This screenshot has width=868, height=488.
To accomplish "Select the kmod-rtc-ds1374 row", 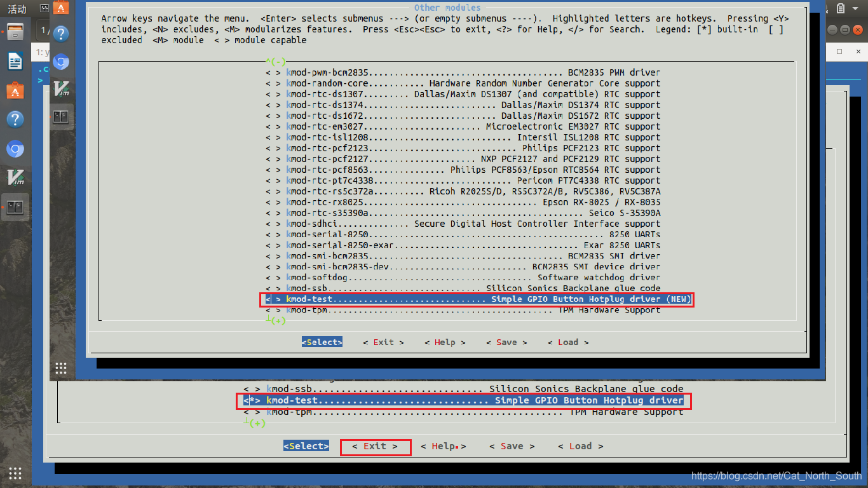I will (463, 105).
